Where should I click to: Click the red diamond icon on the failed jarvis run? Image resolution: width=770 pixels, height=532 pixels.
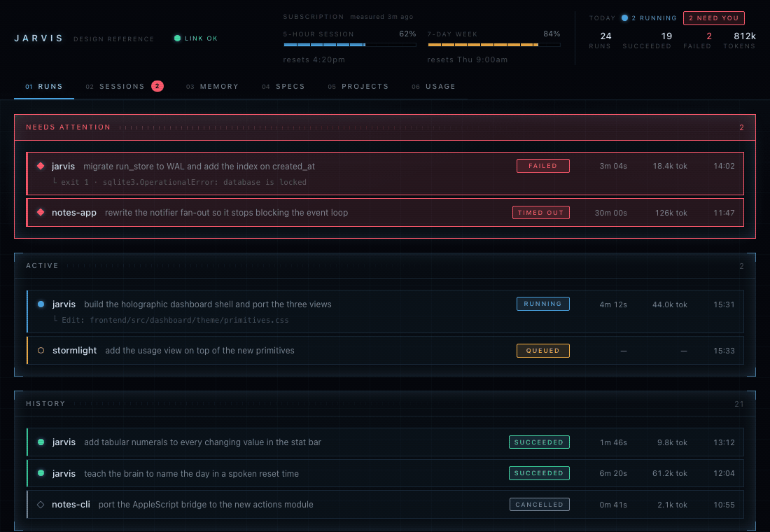tap(41, 166)
